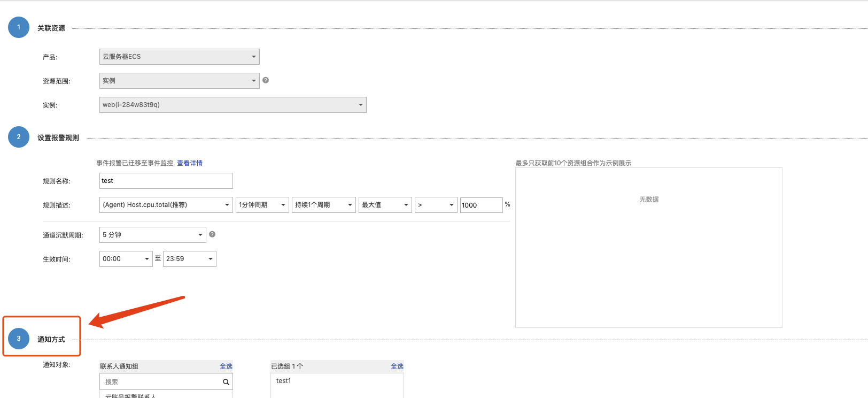Click 全选 in 联系人通知组 header
This screenshot has height=398, width=868.
[226, 366]
